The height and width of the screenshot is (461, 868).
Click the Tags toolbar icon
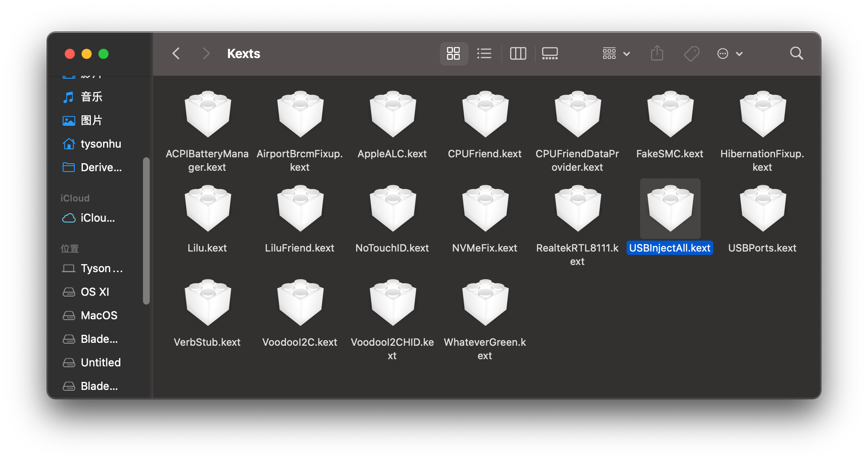click(691, 53)
